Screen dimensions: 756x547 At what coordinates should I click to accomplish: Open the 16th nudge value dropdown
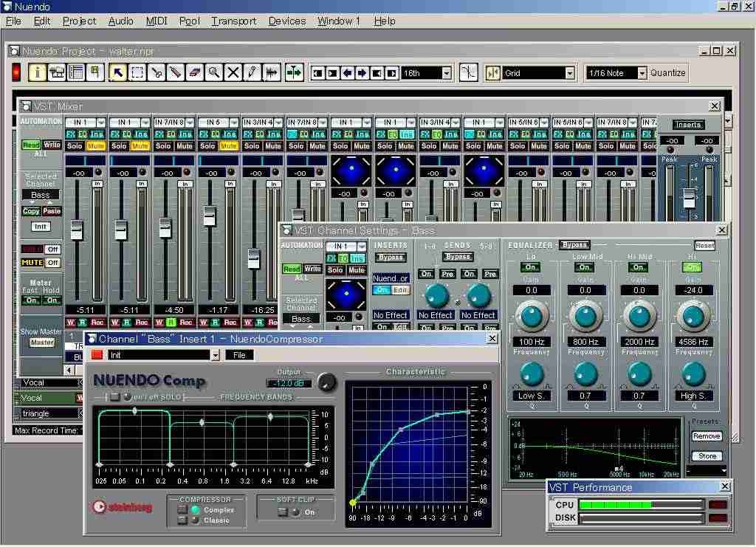[447, 73]
